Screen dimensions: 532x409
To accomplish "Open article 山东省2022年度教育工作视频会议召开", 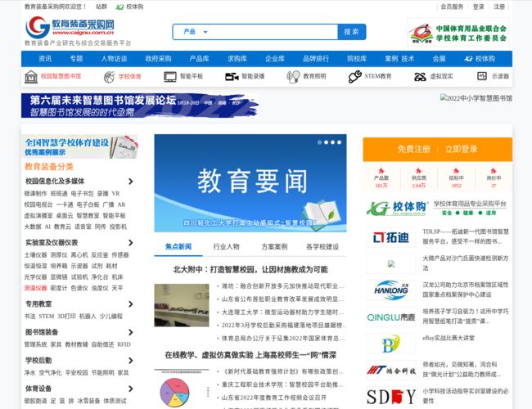I will tap(274, 398).
